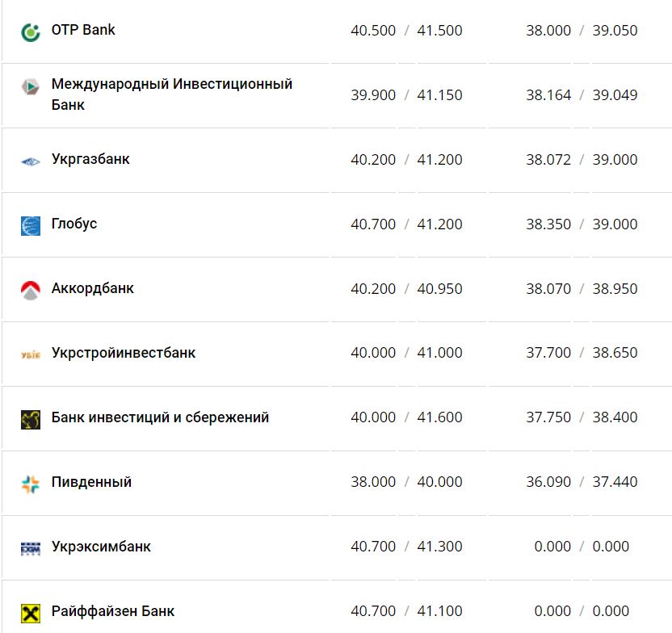672x633 pixels.
Task: Open the Пивденный bank link
Action: point(91,482)
